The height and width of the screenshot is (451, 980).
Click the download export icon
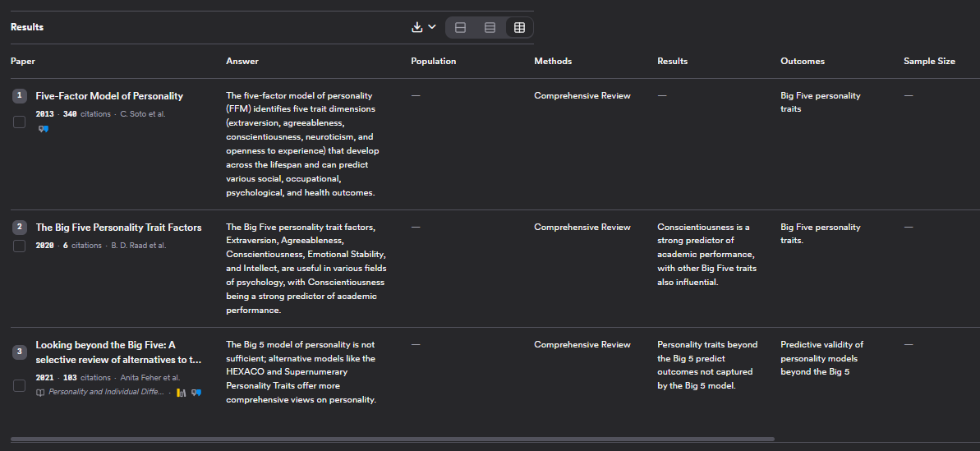[x=417, y=27]
